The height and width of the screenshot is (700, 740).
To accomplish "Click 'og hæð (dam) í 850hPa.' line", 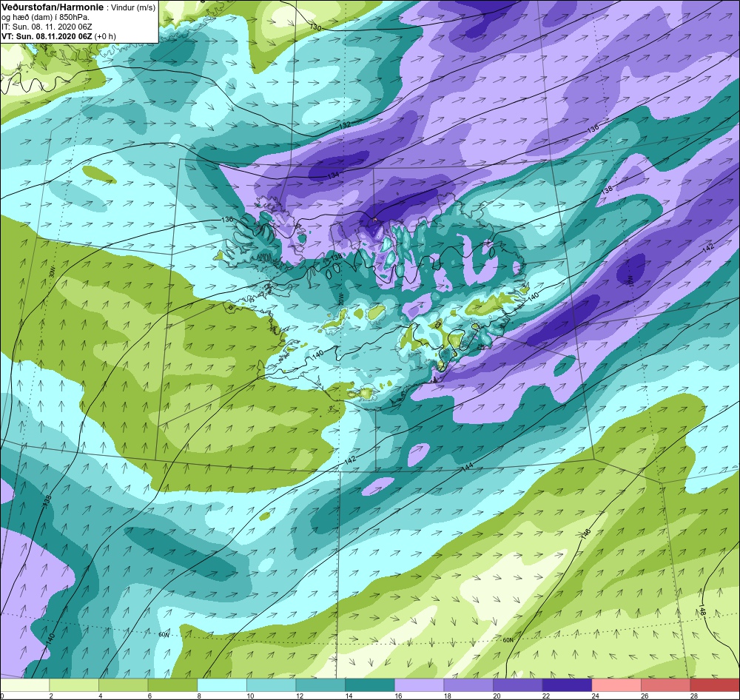I will point(45,18).
